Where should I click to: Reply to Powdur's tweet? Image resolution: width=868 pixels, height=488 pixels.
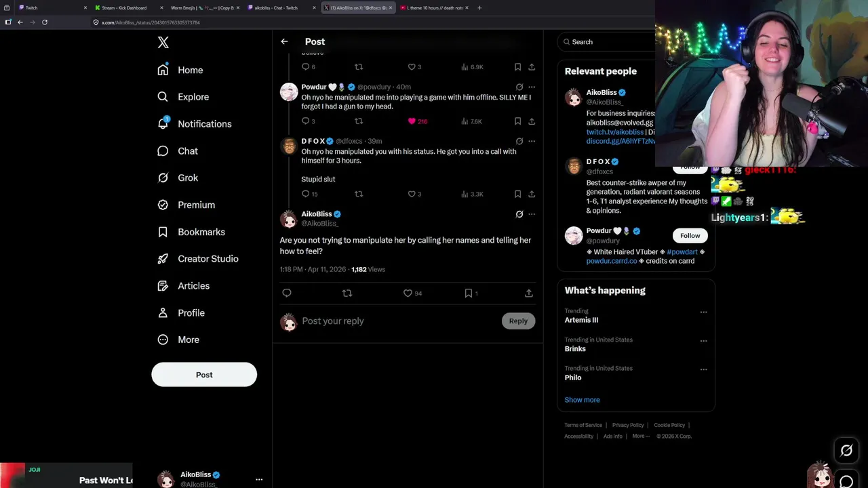point(305,121)
